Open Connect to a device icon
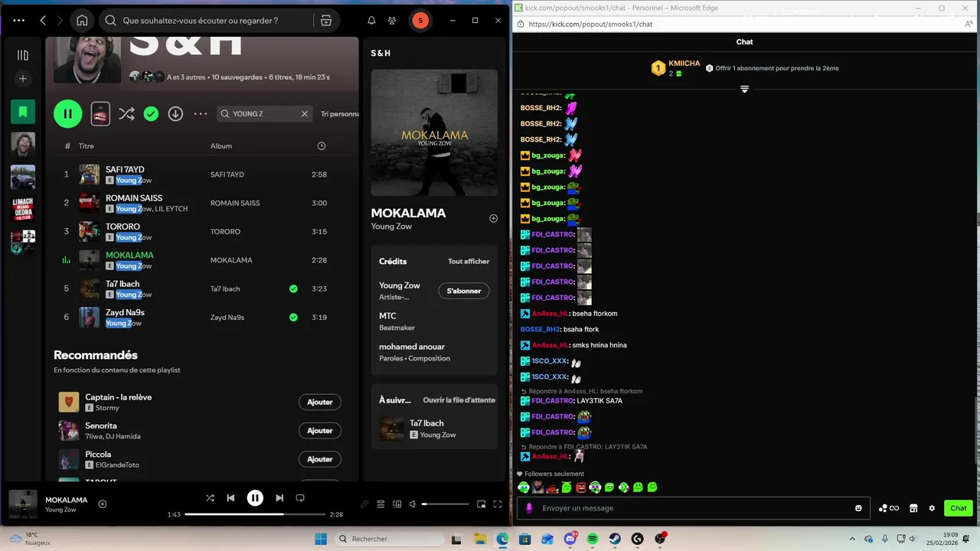Screen dimensions: 980x551 (397, 504)
